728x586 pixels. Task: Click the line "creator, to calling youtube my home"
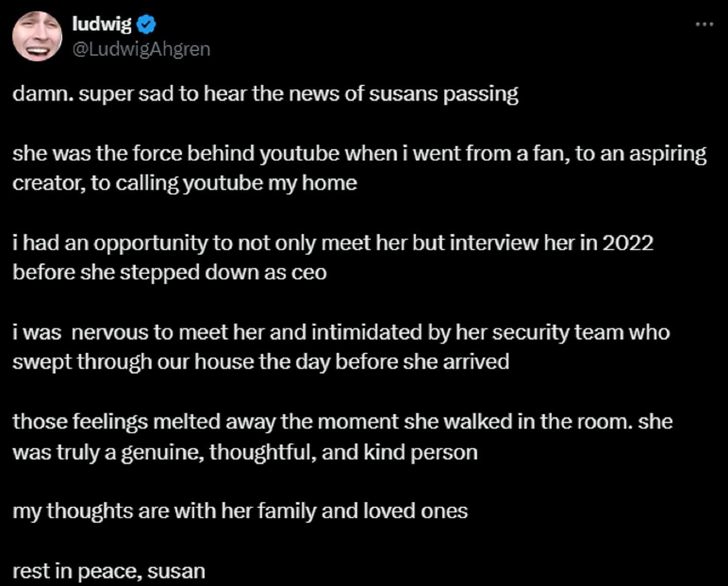[x=185, y=183]
